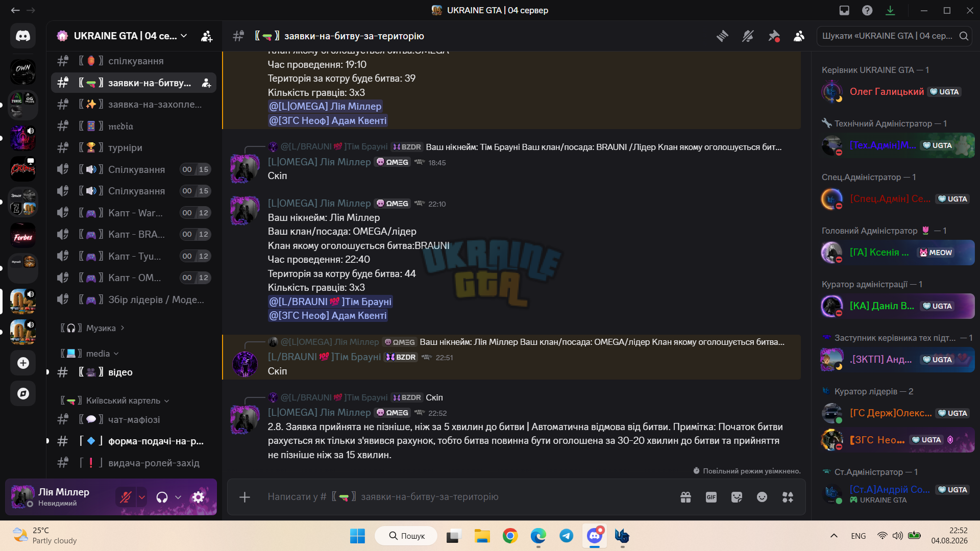This screenshot has height=551, width=980.
Task: Open видача-ролей-захід channel
Action: 134,463
